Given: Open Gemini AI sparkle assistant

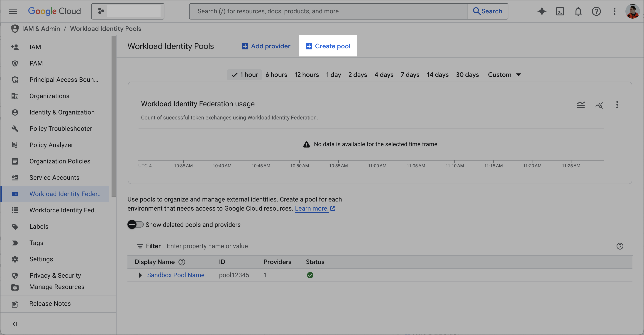Looking at the screenshot, I should click(542, 11).
